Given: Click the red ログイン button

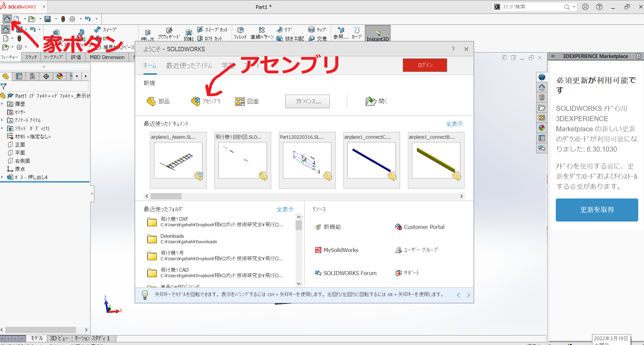Looking at the screenshot, I should pyautogui.click(x=425, y=65).
